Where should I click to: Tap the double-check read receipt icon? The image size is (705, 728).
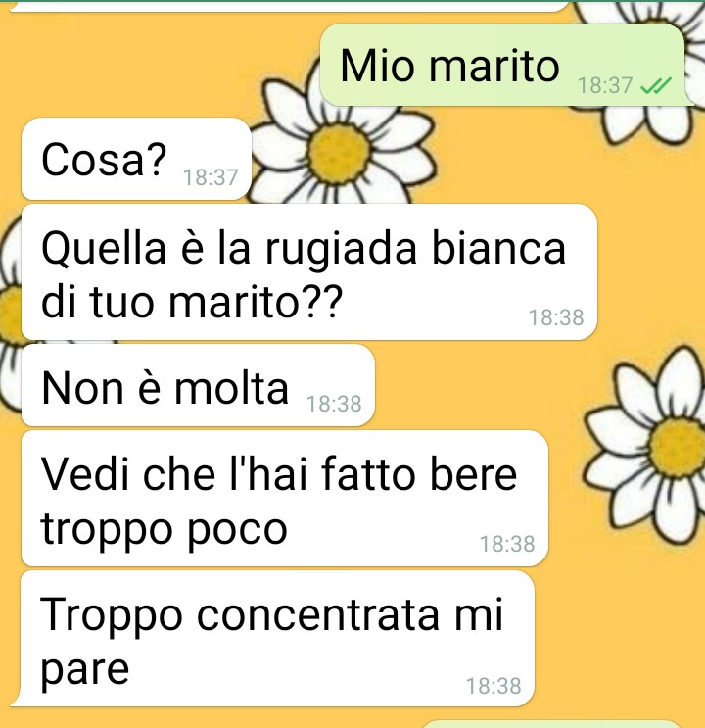(655, 85)
